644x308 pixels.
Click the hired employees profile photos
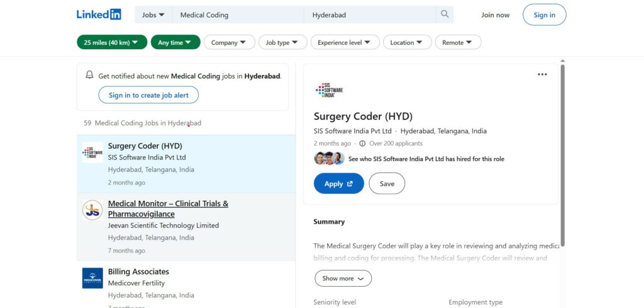click(x=329, y=159)
